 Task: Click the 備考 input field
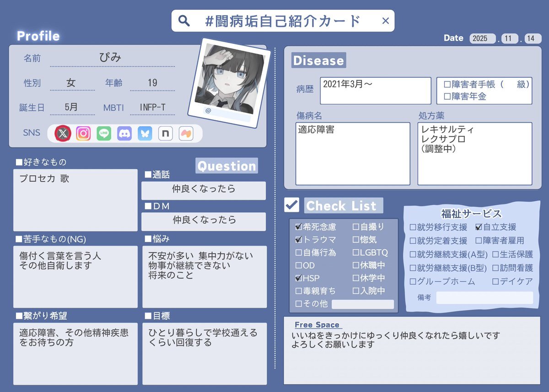pyautogui.click(x=484, y=298)
